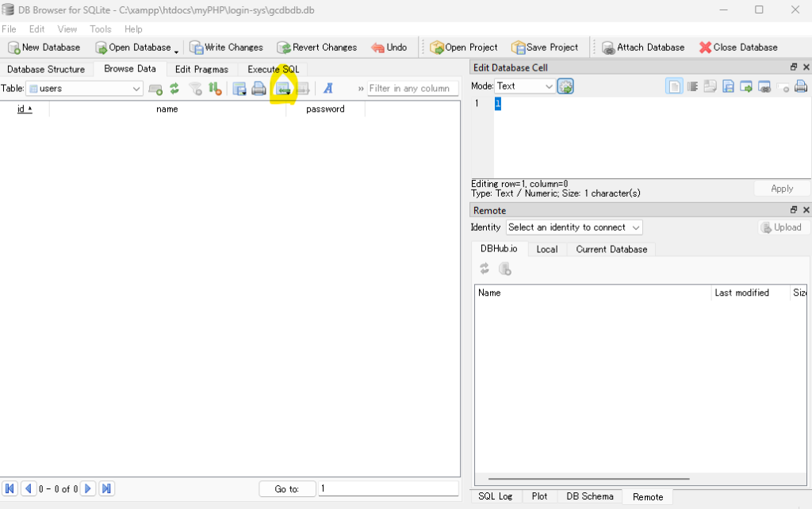Go to the first record navigation arrow
This screenshot has width=812, height=509.
tap(10, 488)
